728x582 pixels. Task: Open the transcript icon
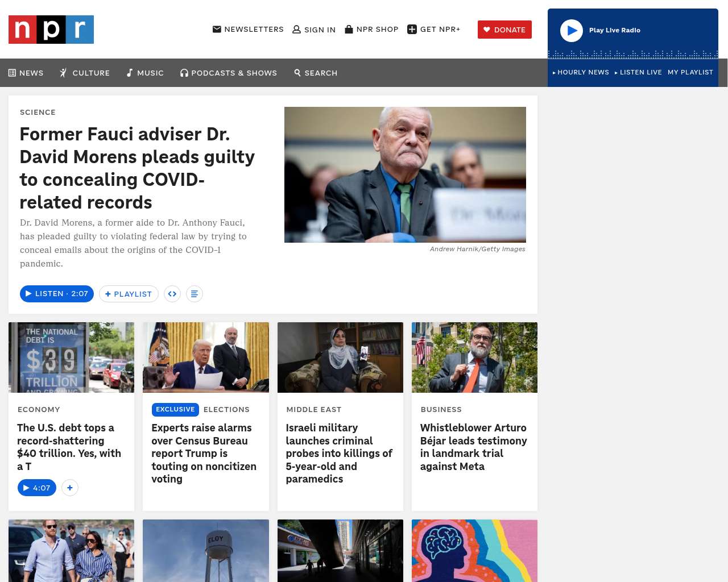coord(195,294)
